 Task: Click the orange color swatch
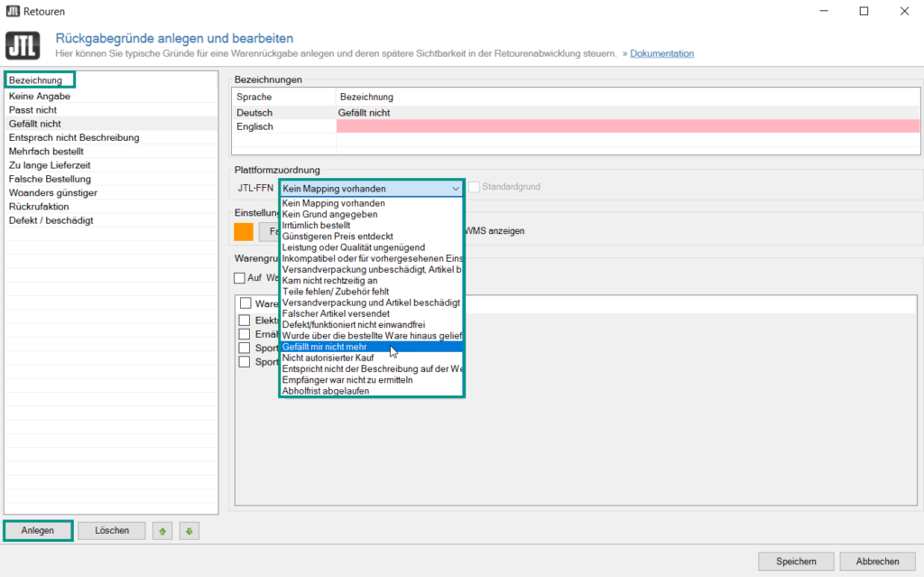click(244, 231)
